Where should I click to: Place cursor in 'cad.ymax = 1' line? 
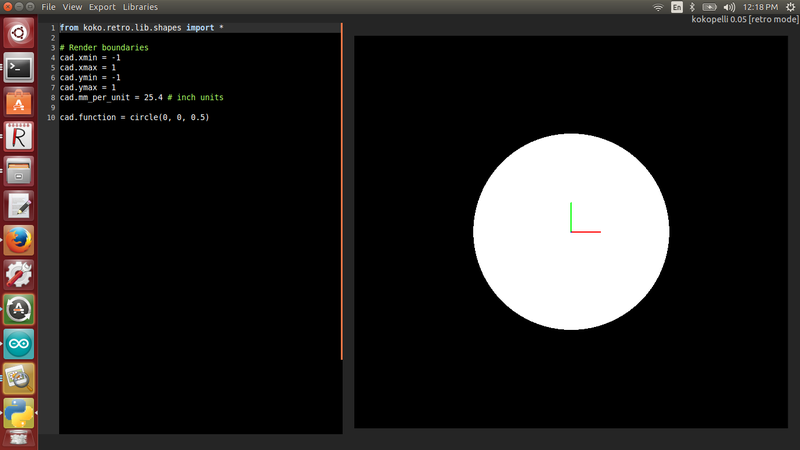(x=88, y=87)
